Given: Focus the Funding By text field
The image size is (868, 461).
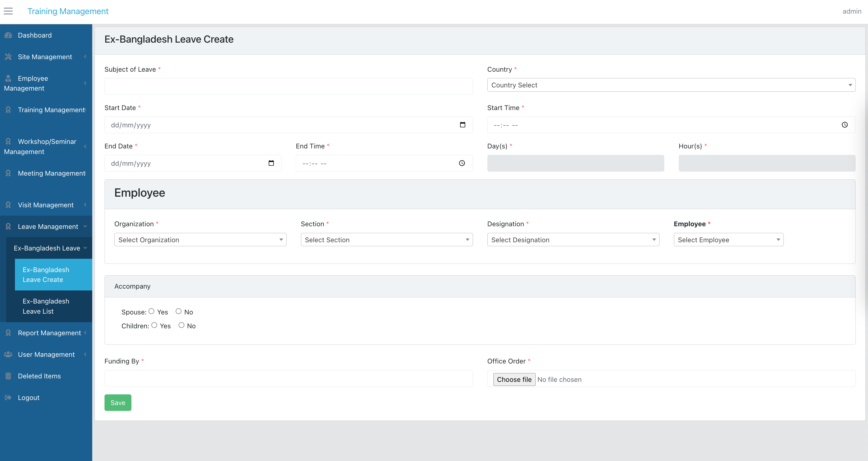Looking at the screenshot, I should click(x=288, y=378).
